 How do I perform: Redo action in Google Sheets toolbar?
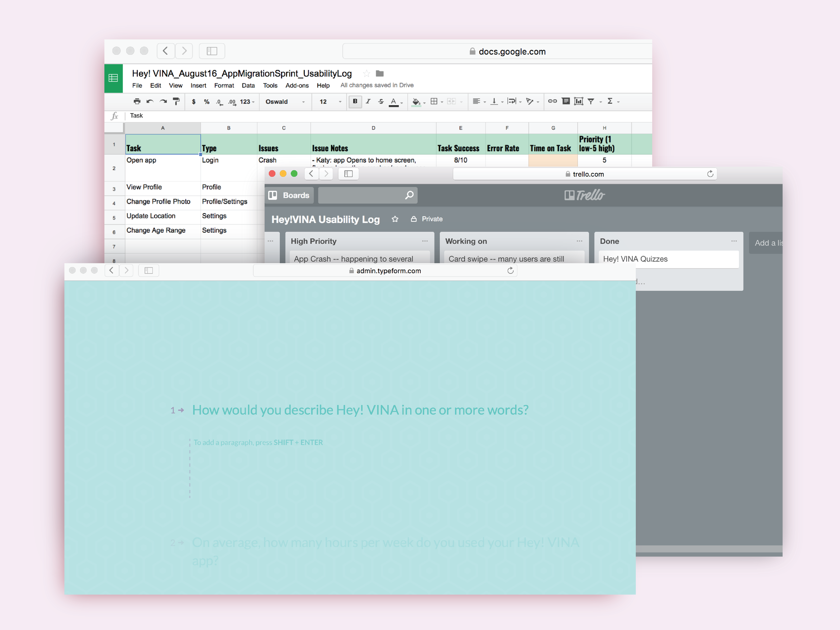click(x=163, y=101)
